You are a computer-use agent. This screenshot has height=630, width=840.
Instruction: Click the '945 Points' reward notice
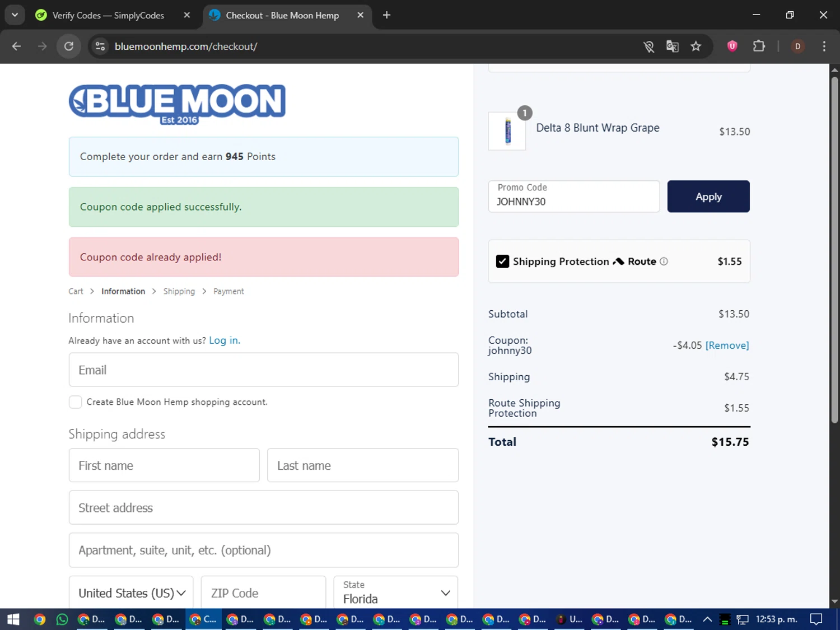click(264, 156)
